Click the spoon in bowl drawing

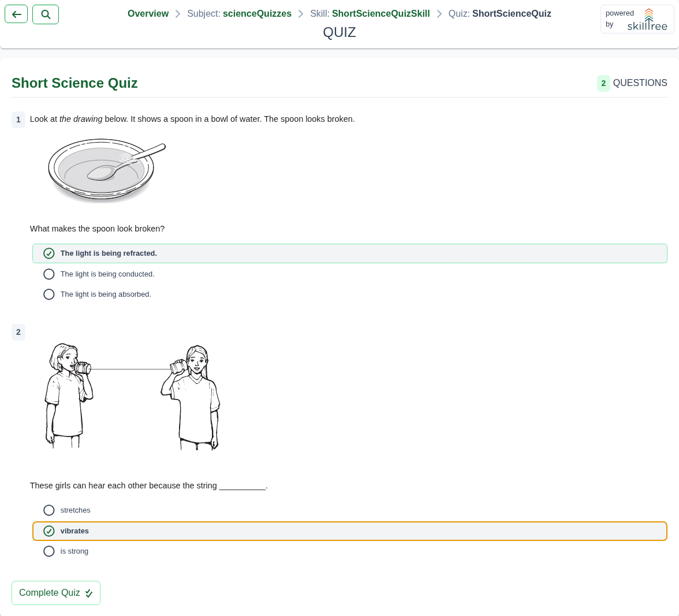coord(106,170)
